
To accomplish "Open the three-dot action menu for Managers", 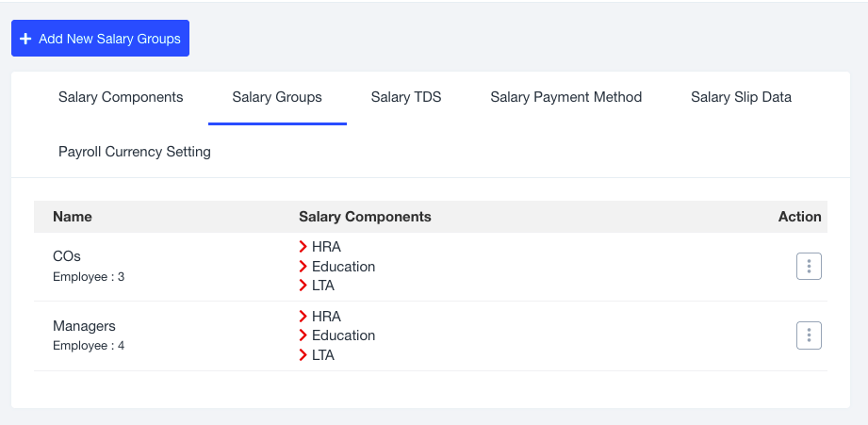I will pyautogui.click(x=809, y=335).
